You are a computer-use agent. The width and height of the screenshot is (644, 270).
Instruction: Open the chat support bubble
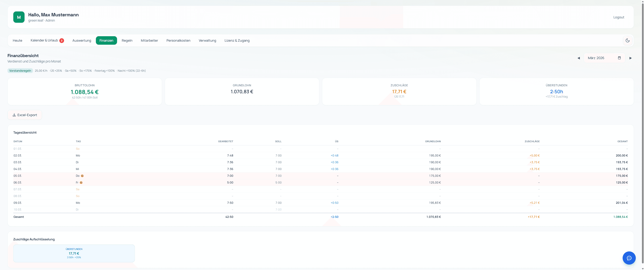[629, 258]
